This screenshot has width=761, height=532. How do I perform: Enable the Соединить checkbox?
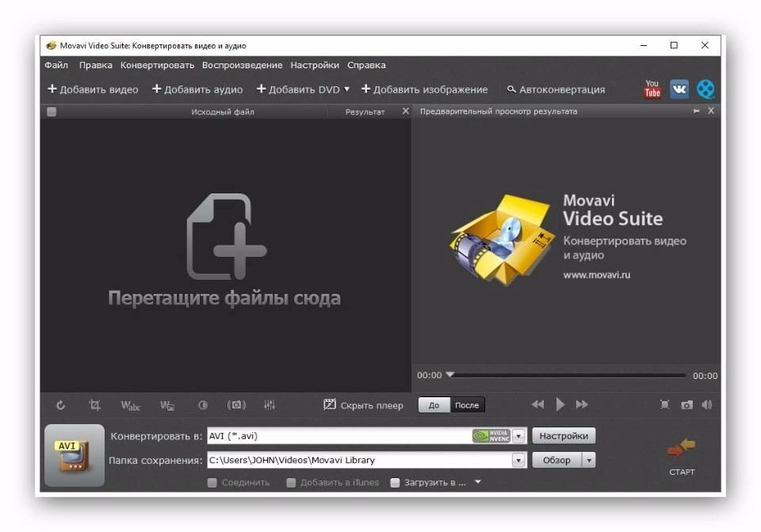click(212, 483)
